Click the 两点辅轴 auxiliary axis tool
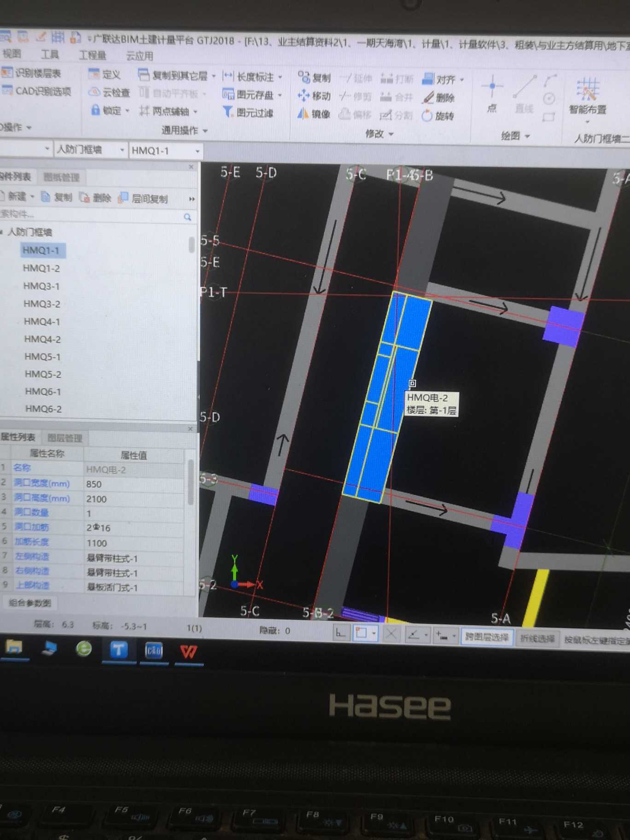 [x=164, y=111]
